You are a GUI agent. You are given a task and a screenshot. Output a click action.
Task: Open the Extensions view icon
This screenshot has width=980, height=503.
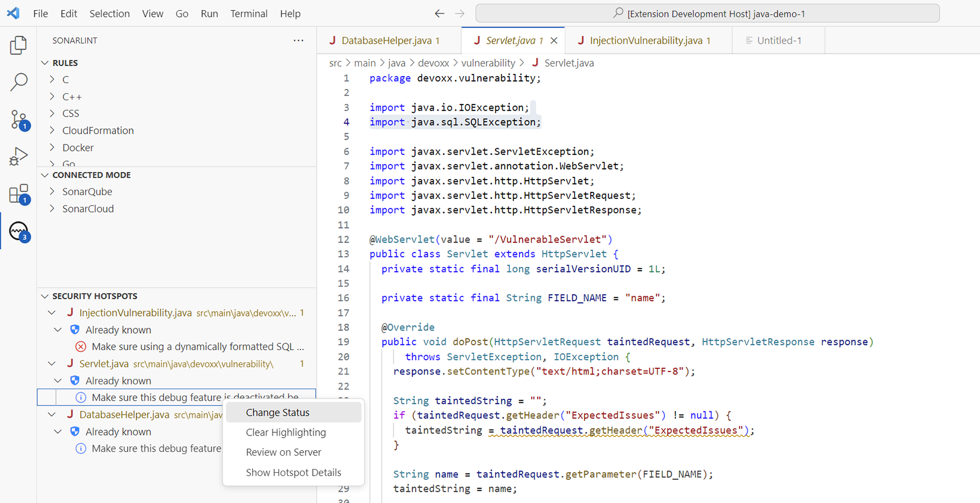(x=19, y=194)
